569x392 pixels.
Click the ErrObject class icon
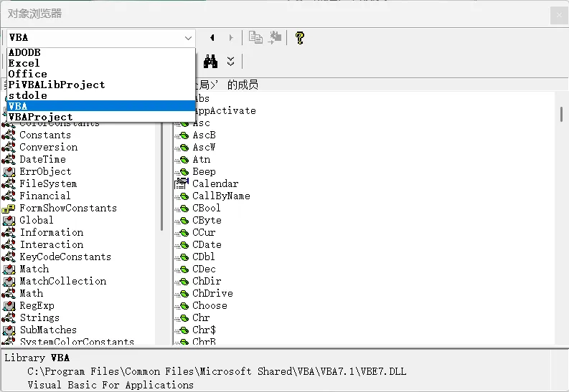click(9, 171)
